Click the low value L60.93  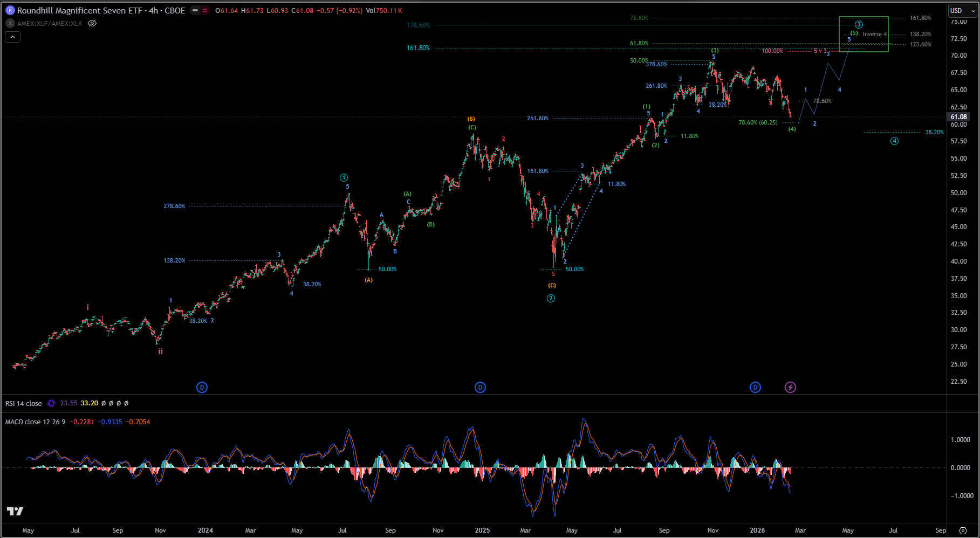pyautogui.click(x=277, y=11)
